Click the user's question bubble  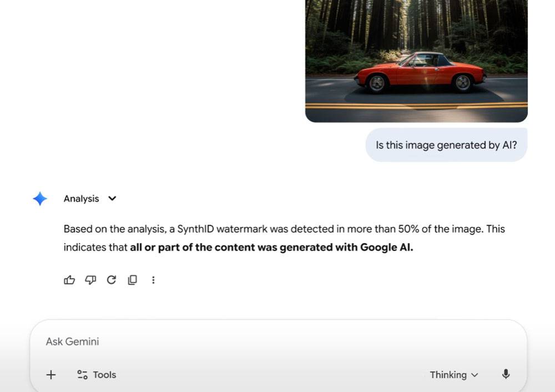(446, 145)
